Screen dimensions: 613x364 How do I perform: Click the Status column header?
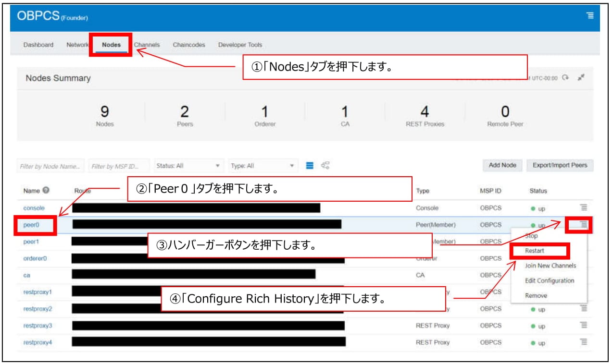[x=538, y=191]
